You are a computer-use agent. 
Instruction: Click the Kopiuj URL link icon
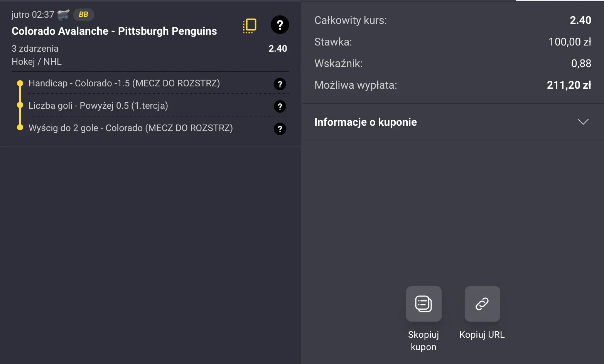482,304
